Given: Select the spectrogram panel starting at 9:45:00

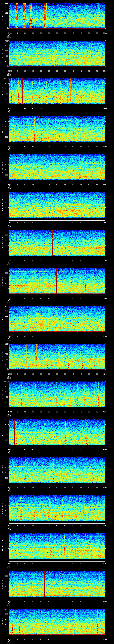Looking at the screenshot, I should 57,546.
